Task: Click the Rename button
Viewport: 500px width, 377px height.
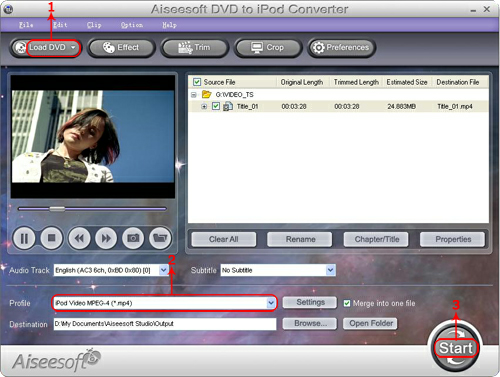Action: click(x=300, y=239)
